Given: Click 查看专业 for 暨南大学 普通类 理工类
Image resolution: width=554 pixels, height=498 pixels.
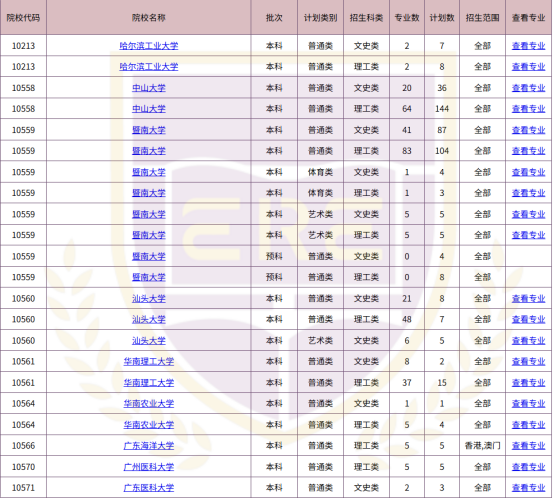Looking at the screenshot, I should point(529,151).
